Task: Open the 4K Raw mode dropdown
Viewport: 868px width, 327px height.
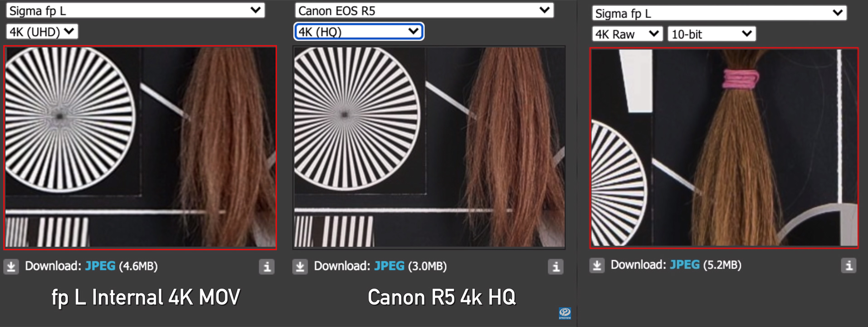Action: pyautogui.click(x=627, y=34)
